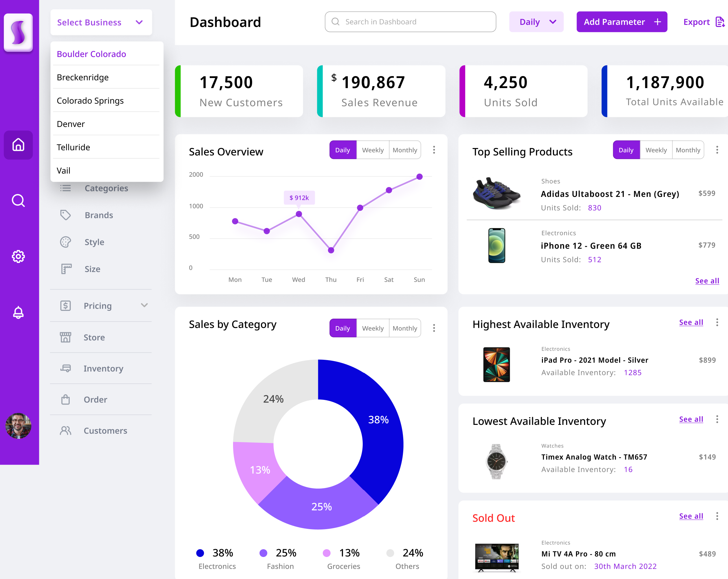Select the Brands tag icon
The image size is (728, 579).
coord(65,215)
